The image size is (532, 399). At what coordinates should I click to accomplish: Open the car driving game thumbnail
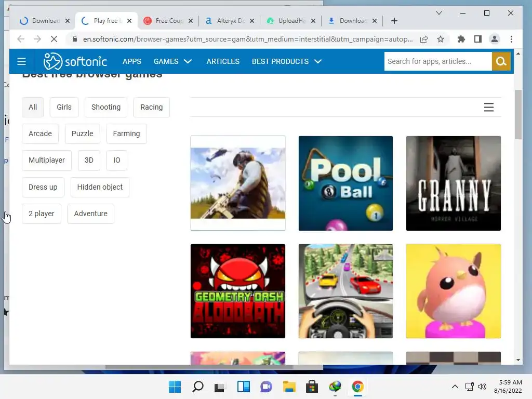pyautogui.click(x=345, y=291)
